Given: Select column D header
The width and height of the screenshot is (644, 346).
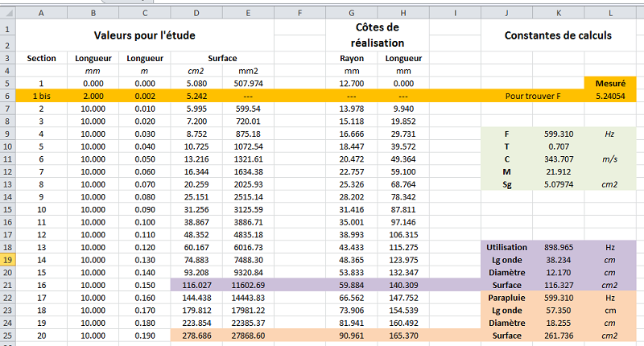Looking at the screenshot, I should [196, 13].
